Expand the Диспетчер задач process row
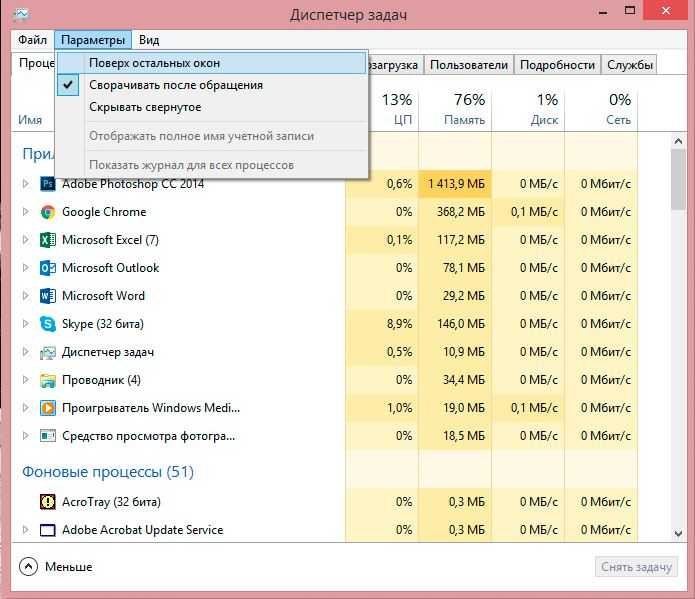 (26, 352)
